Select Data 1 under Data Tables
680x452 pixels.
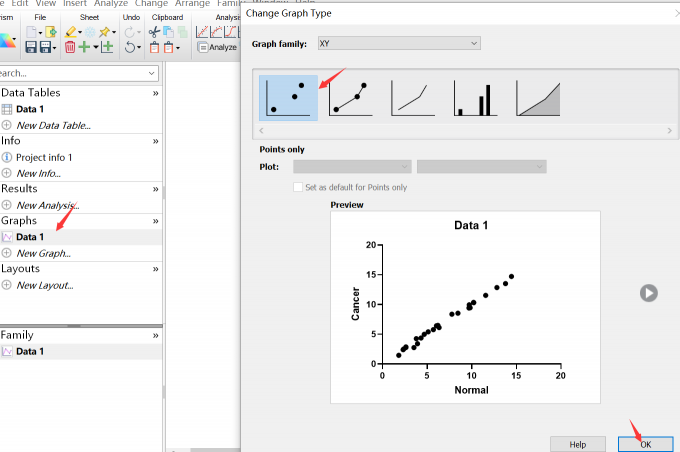coord(30,109)
